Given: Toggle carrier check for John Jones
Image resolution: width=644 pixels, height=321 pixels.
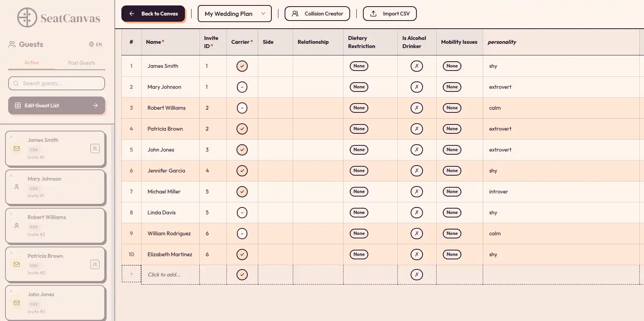Looking at the screenshot, I should coord(242,150).
